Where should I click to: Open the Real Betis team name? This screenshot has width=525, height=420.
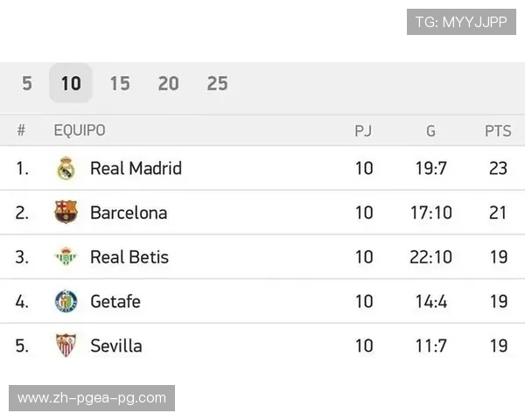click(x=129, y=257)
